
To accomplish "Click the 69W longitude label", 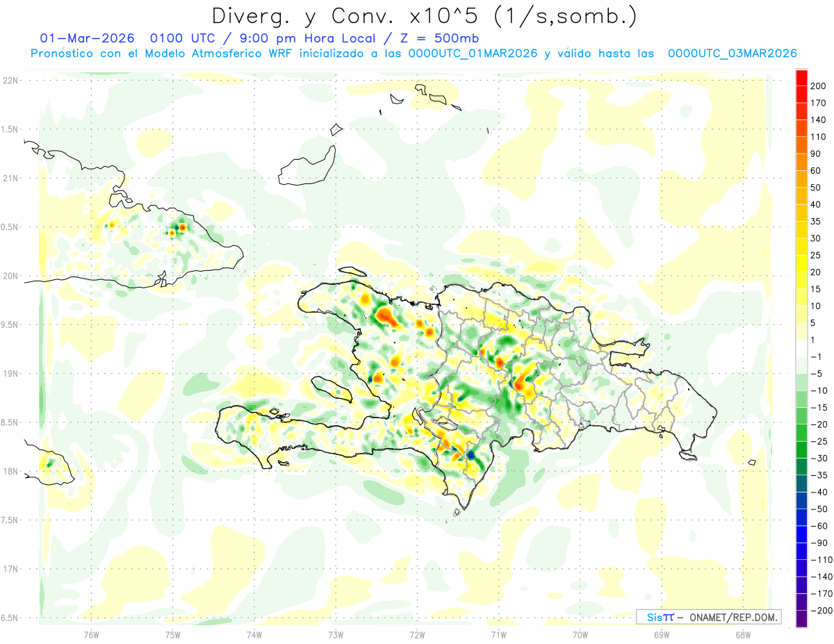I will (x=662, y=634).
